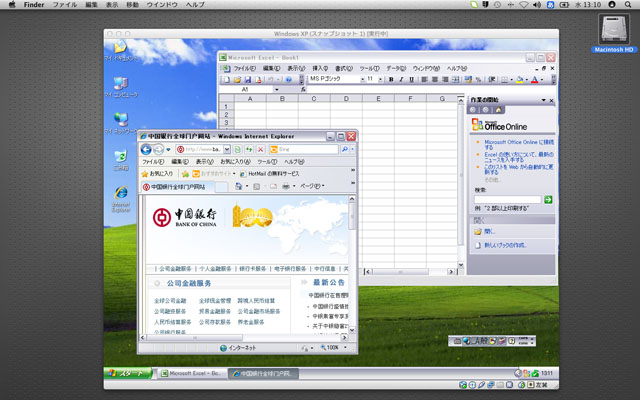640x400 pixels.
Task: Click the Favorites star button in IE
Action: [157, 174]
